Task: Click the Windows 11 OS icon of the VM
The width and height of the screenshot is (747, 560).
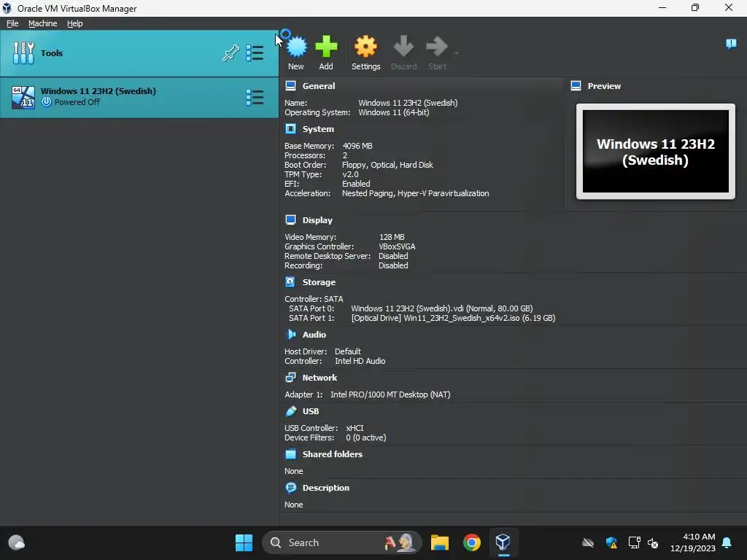Action: pos(23,97)
